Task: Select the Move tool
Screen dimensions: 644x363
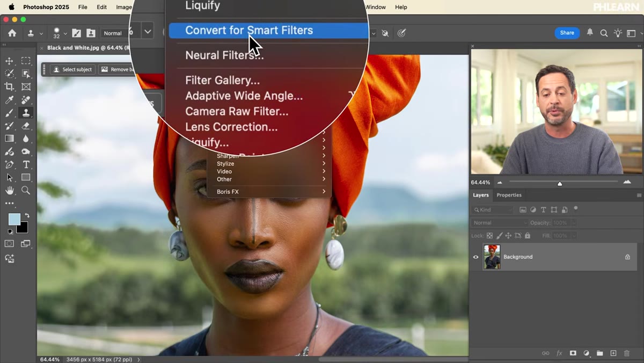Action: 9,61
